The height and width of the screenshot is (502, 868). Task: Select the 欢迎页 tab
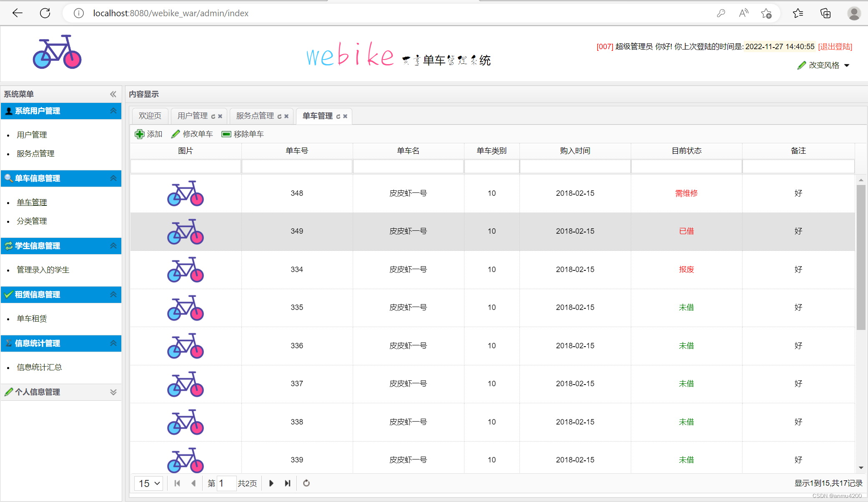pyautogui.click(x=149, y=116)
